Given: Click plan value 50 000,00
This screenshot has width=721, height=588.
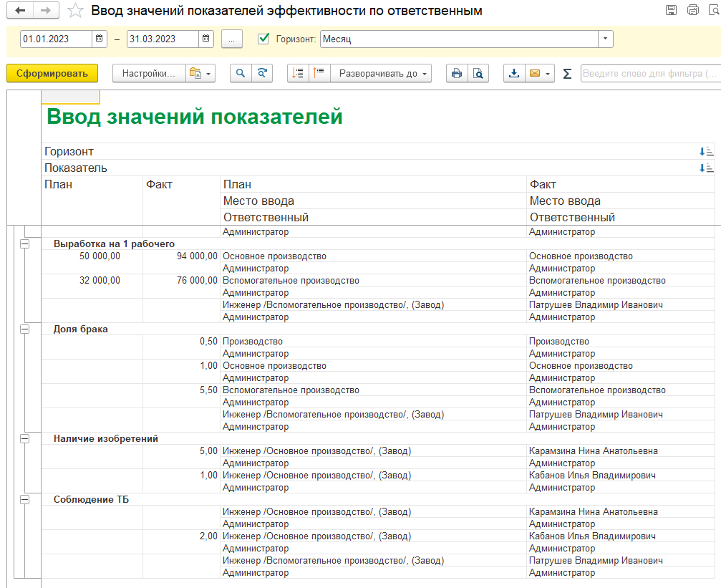Looking at the screenshot, I should 100,256.
